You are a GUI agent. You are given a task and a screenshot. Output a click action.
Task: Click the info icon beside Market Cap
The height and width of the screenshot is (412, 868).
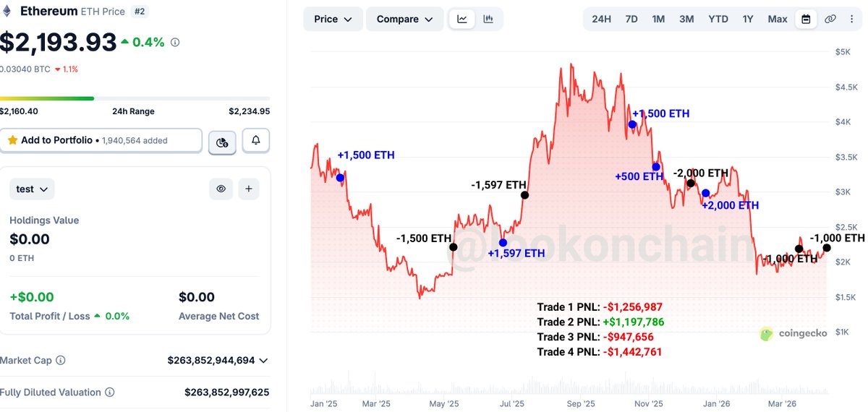point(61,360)
